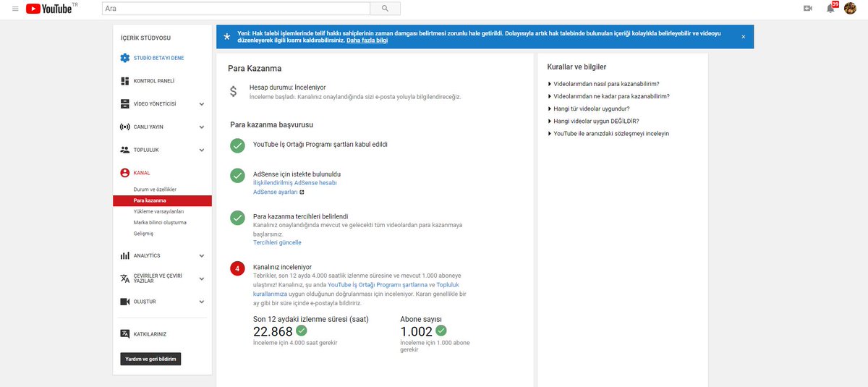
Task: Click the Oluştur camera icon
Action: click(x=124, y=301)
